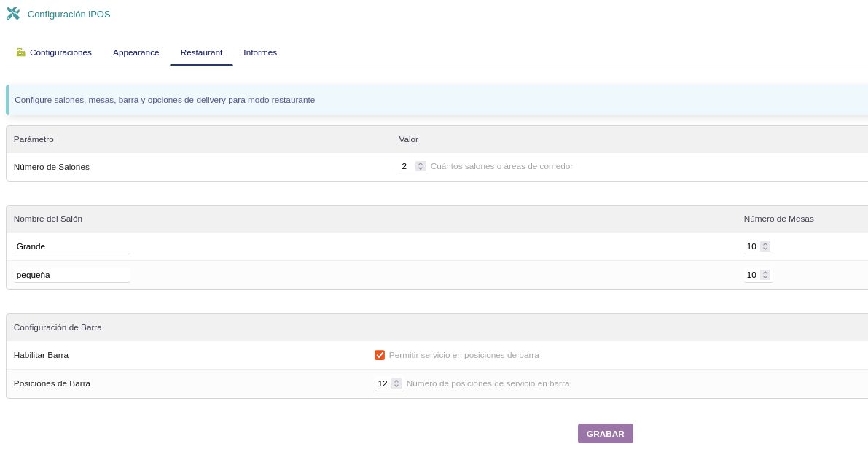Click the Grande salon name field
The image size is (868, 452).
coord(71,246)
